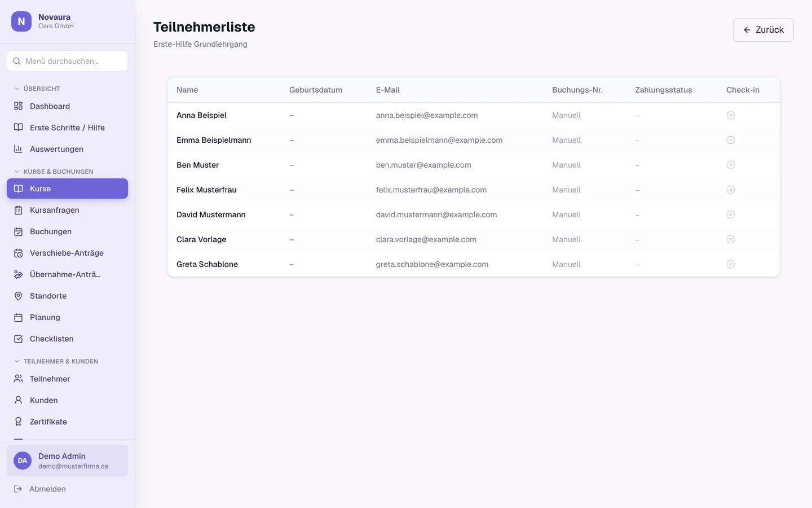Open Erste Schritte / Hilfe
Viewport: 812px width, 508px height.
(x=67, y=128)
